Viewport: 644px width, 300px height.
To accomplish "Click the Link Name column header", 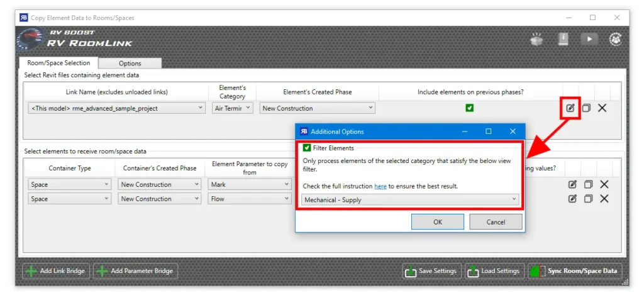I will 116,92.
